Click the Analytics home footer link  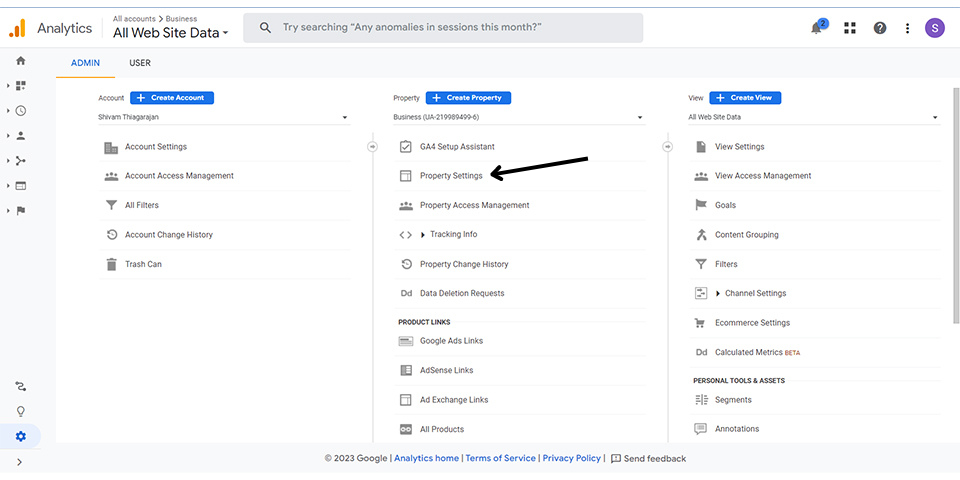426,459
